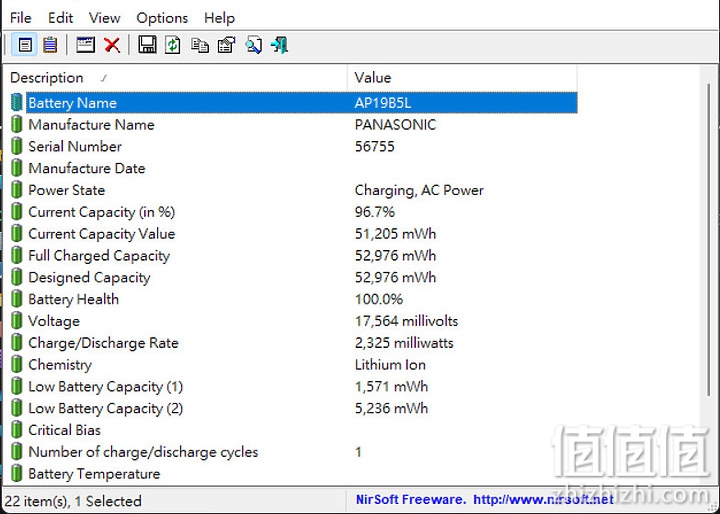The width and height of the screenshot is (720, 514).
Task: Sort by the Description column header
Action: coord(175,78)
